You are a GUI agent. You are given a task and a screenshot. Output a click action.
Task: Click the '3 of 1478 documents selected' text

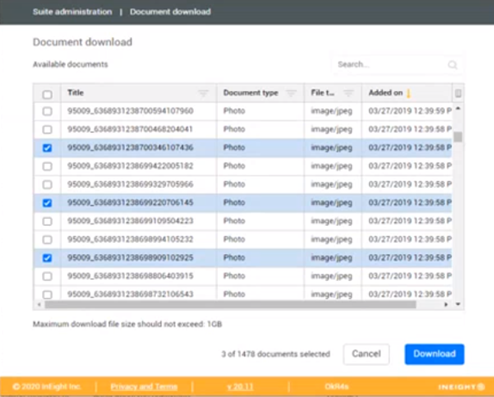276,354
